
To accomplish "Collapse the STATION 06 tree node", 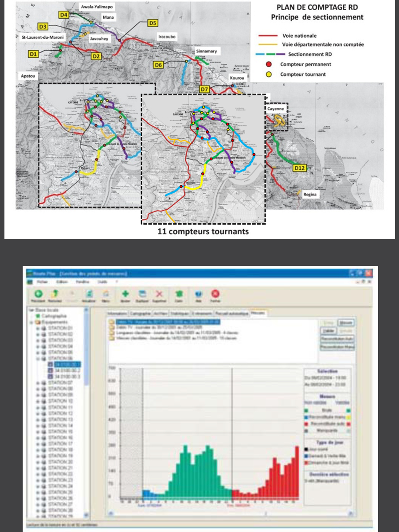I will (38, 359).
